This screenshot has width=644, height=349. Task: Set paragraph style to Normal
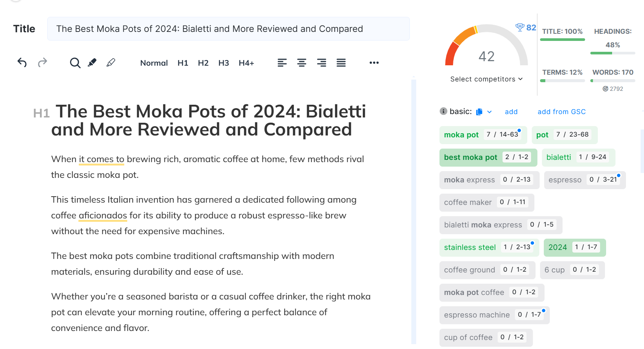coord(154,63)
